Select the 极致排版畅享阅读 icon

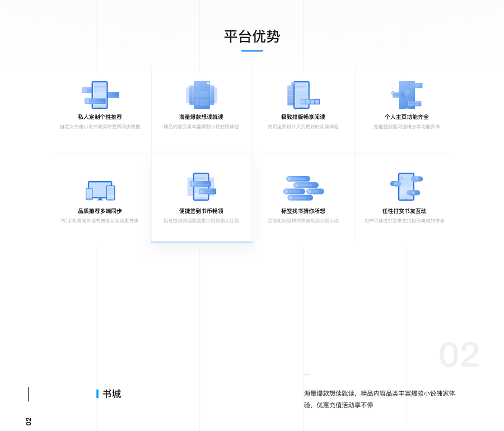[x=303, y=95]
